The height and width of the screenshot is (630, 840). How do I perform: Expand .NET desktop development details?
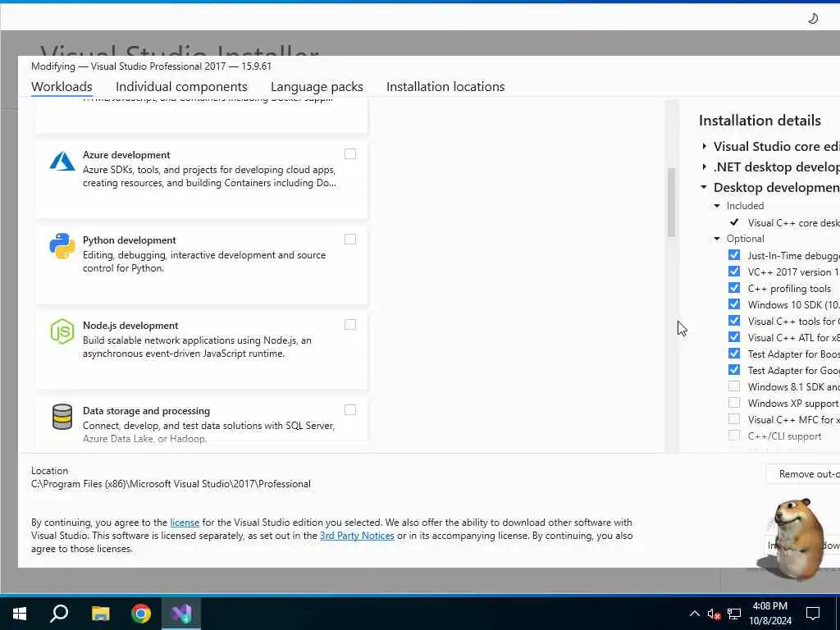(x=705, y=167)
